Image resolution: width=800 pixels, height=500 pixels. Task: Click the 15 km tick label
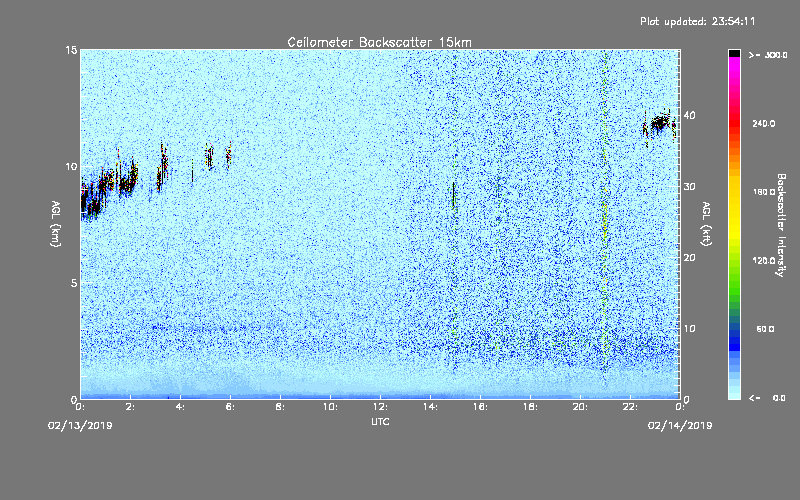click(71, 50)
